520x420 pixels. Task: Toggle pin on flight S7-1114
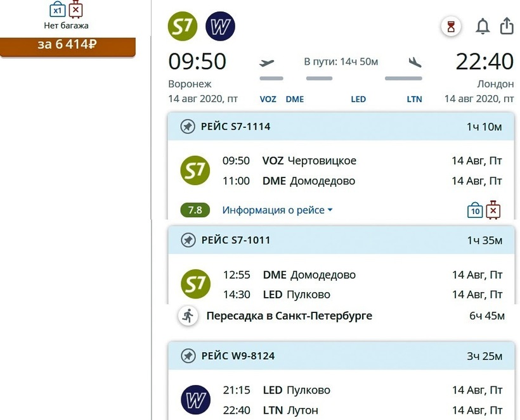188,127
